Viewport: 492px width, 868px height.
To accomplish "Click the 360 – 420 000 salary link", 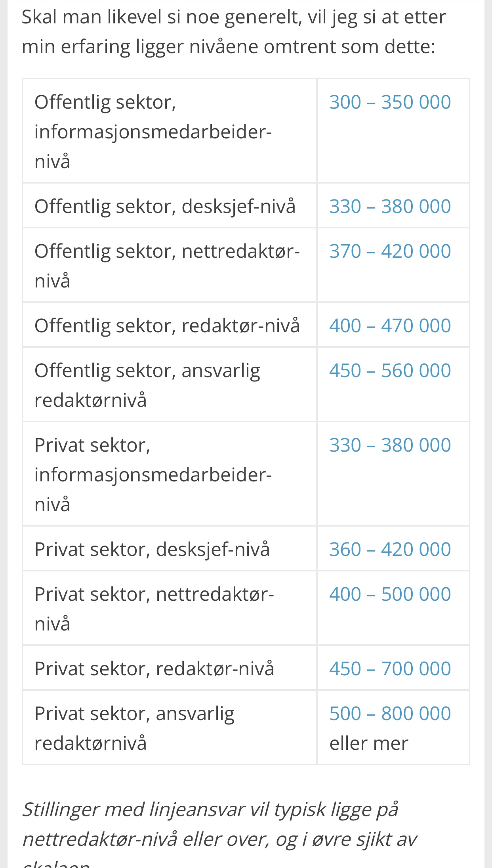I will click(x=390, y=550).
